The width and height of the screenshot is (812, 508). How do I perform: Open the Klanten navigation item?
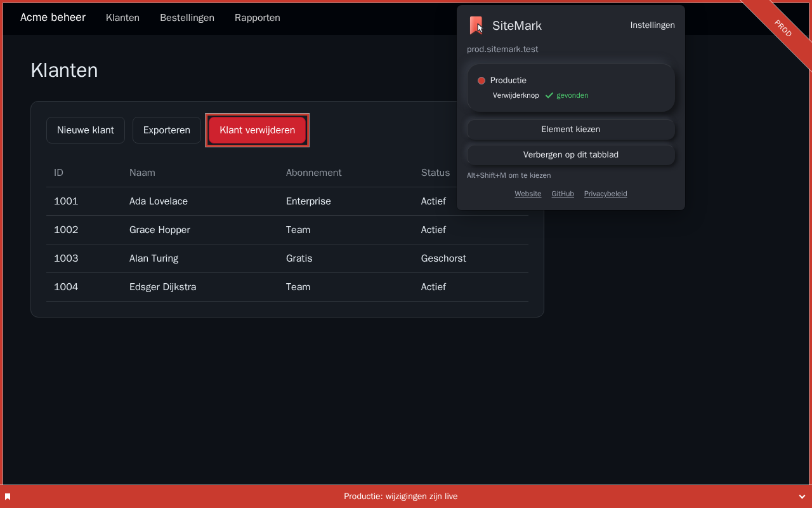point(122,18)
